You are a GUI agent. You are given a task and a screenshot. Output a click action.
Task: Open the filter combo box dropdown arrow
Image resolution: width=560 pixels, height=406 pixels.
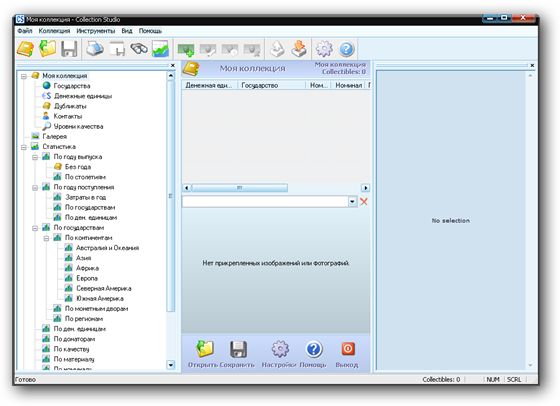pos(352,201)
